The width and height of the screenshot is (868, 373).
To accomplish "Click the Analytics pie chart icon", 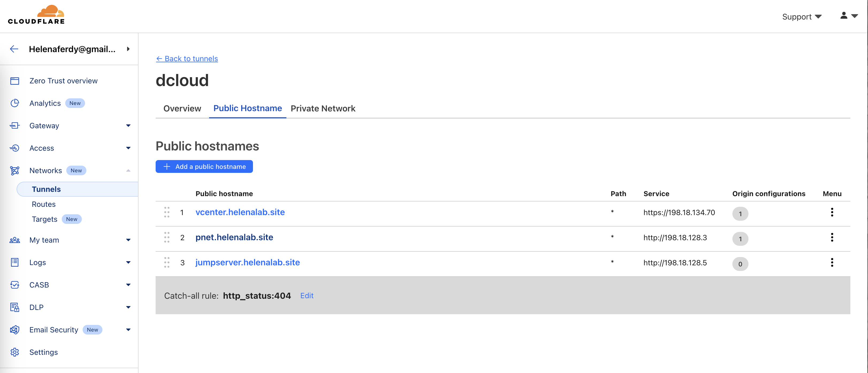I will (14, 103).
